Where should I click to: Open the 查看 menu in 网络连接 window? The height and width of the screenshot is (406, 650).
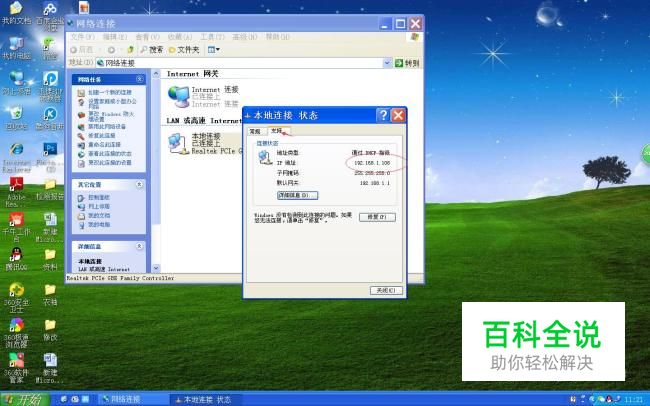[147, 37]
